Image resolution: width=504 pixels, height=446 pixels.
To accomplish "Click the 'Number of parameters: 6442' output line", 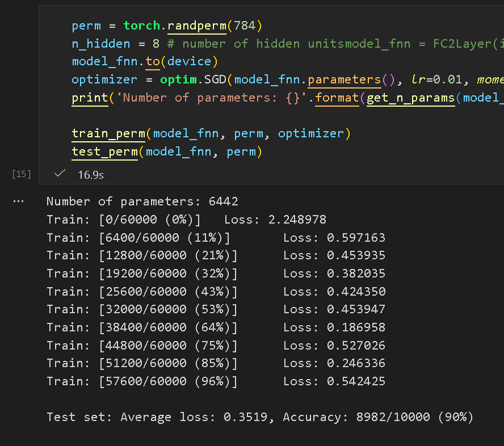I will tap(142, 201).
